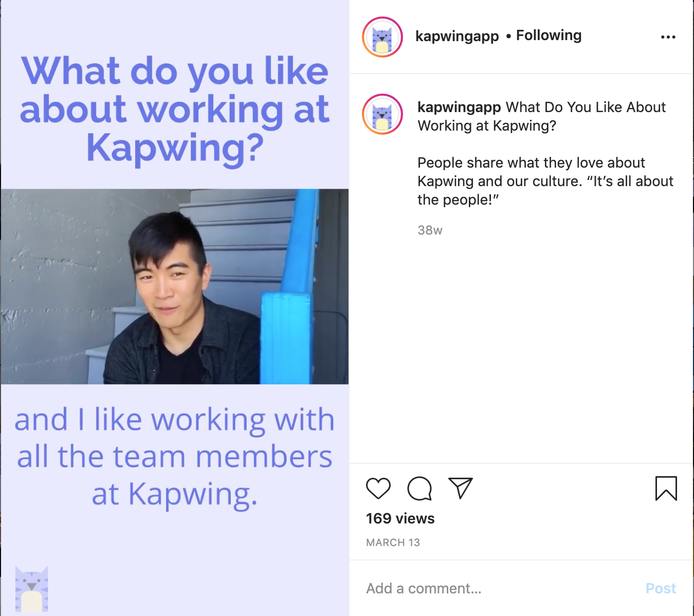694x616 pixels.
Task: Open the three-dot more options menu
Action: click(668, 37)
